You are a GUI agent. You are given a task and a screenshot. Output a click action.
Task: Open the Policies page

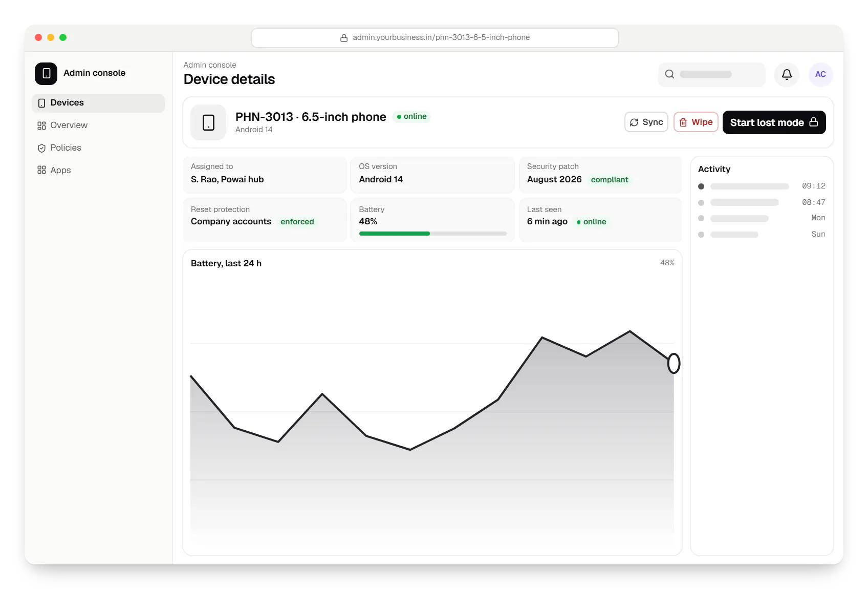coord(98,148)
